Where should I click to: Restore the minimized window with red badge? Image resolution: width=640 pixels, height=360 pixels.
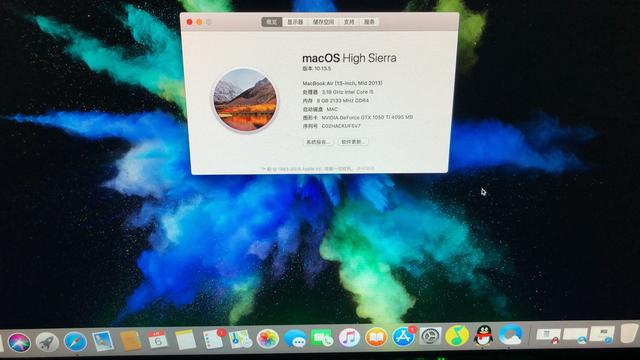click(548, 336)
